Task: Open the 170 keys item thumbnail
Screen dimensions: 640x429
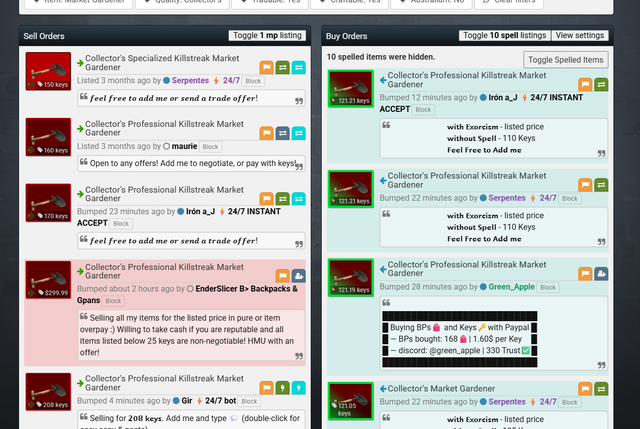Action: (48, 202)
